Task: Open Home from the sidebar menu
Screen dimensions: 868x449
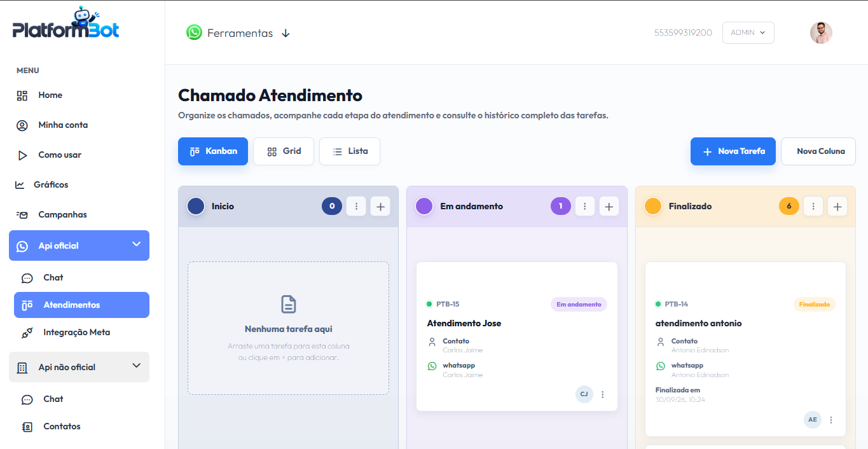Action: tap(50, 95)
